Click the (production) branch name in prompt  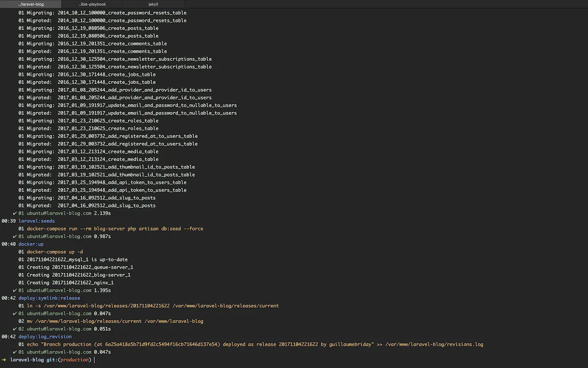[x=75, y=360]
